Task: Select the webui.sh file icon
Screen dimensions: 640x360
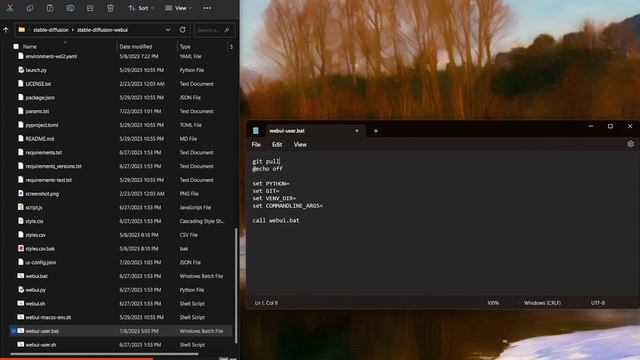Action: pos(21,303)
